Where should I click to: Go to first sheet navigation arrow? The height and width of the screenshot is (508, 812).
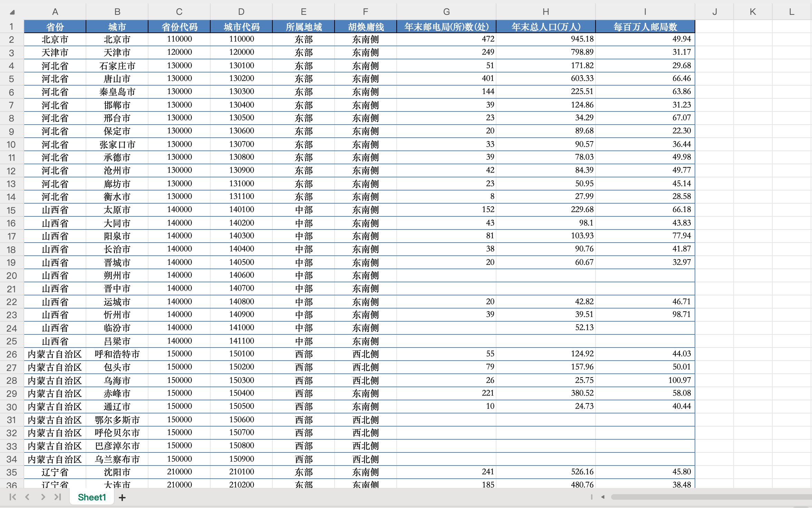pyautogui.click(x=13, y=497)
